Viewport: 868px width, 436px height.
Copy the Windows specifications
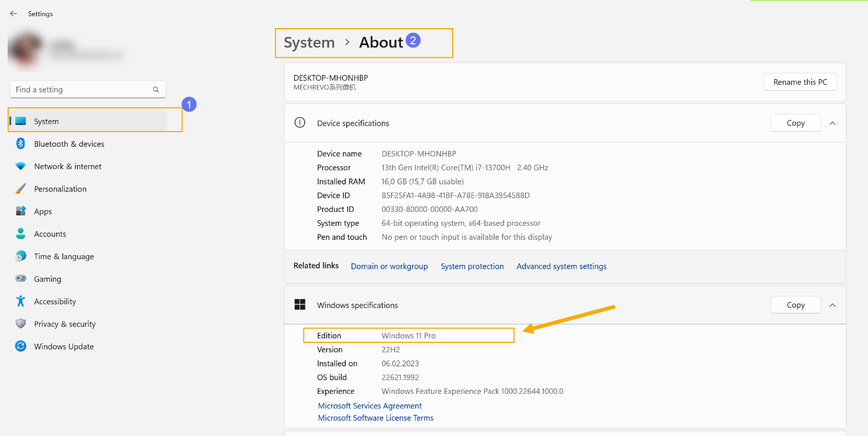coord(795,305)
